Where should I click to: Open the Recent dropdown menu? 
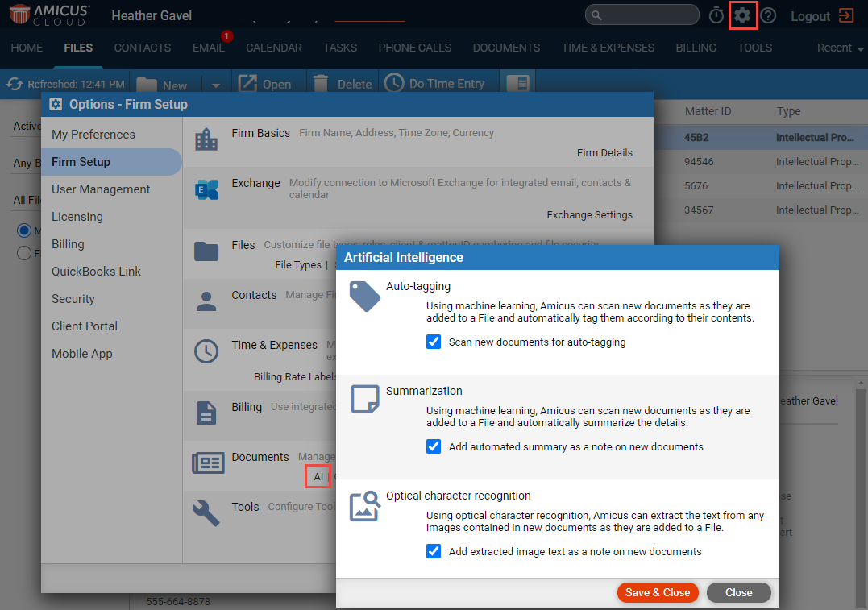tap(840, 48)
